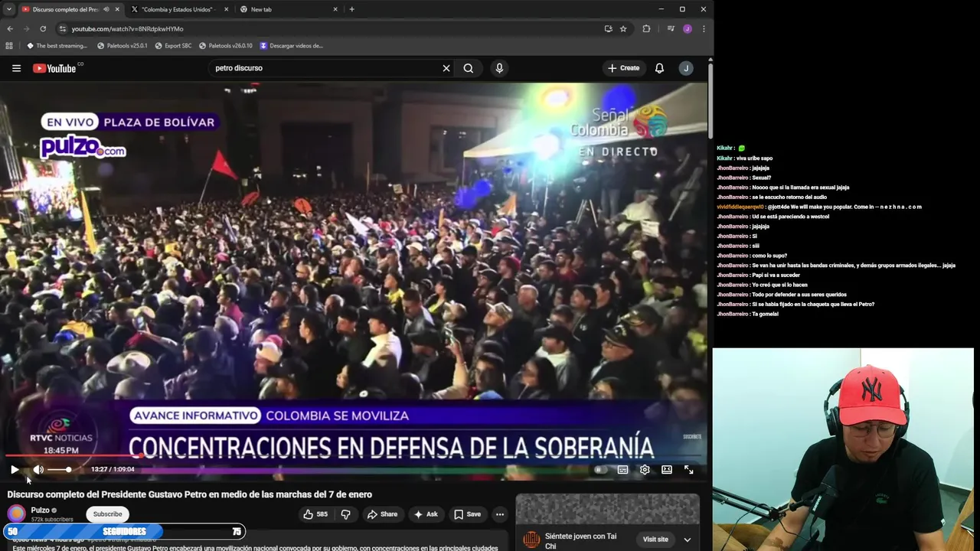The image size is (980, 551).
Task: Adjust the video volume slider
Action: (60, 469)
